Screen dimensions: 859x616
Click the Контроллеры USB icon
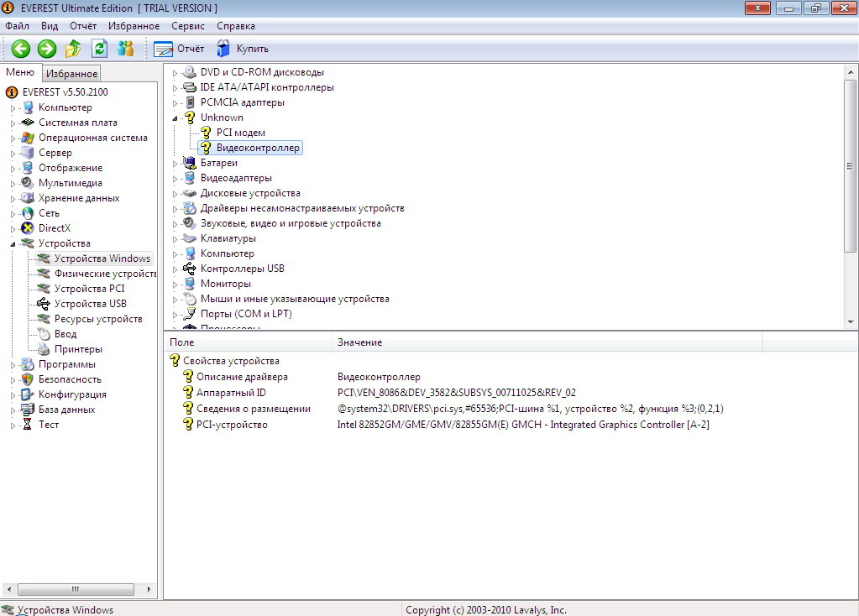(190, 269)
